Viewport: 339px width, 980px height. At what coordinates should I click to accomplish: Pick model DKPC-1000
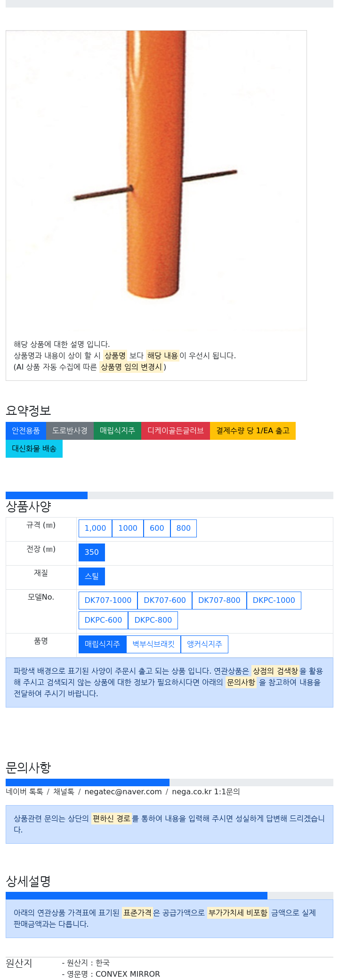coord(274,601)
